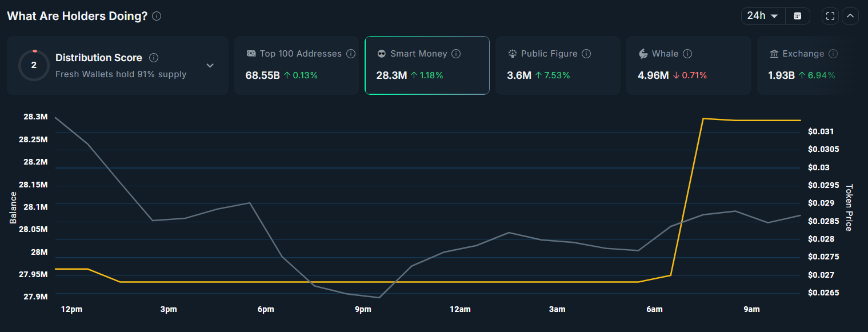Image resolution: width=868 pixels, height=332 pixels.
Task: Click the "Token Price" axis title
Action: pyautogui.click(x=849, y=207)
